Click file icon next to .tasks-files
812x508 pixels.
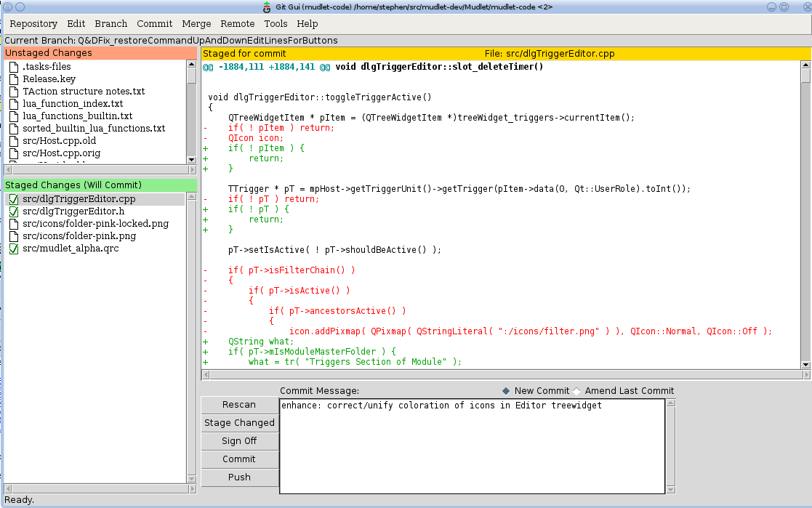coord(14,67)
